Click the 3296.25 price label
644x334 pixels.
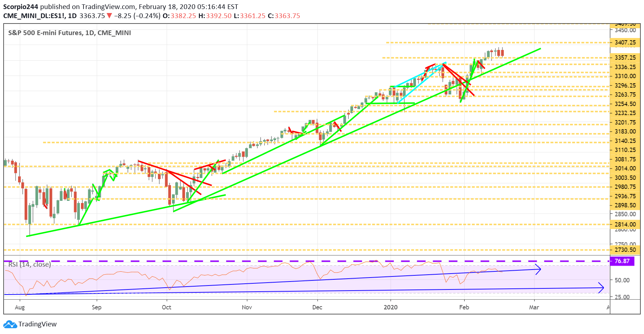pos(625,85)
